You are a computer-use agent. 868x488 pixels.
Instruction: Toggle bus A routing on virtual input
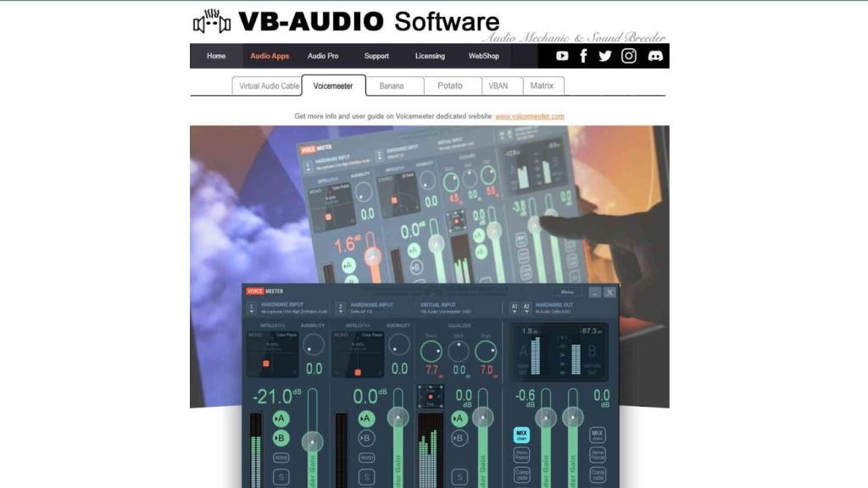point(459,419)
